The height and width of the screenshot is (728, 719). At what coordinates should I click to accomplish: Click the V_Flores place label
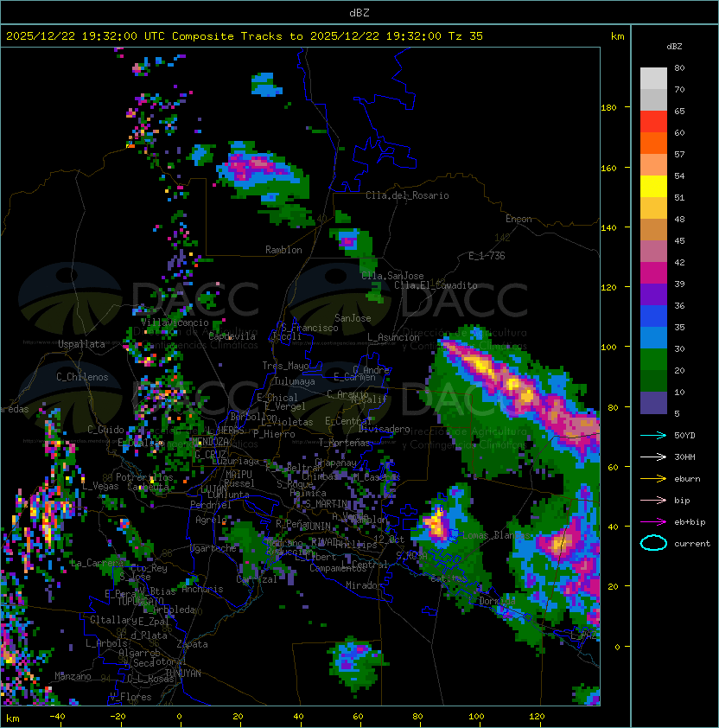pyautogui.click(x=130, y=697)
